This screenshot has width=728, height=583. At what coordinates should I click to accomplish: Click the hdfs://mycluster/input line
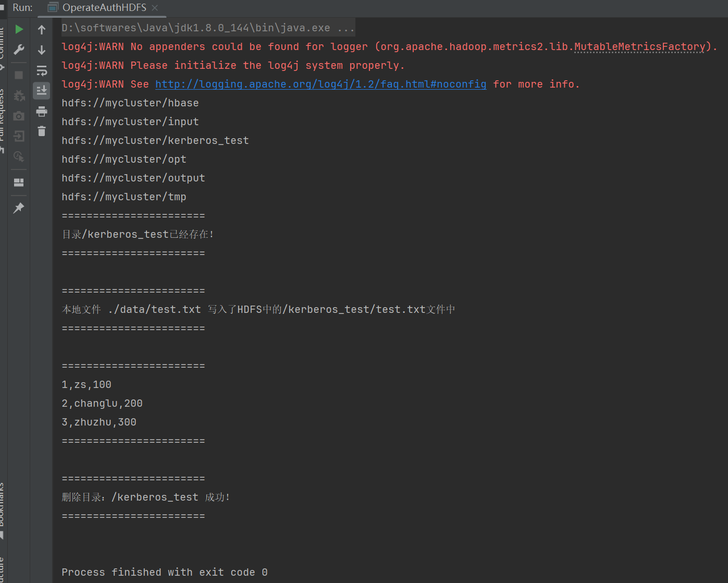[130, 122]
